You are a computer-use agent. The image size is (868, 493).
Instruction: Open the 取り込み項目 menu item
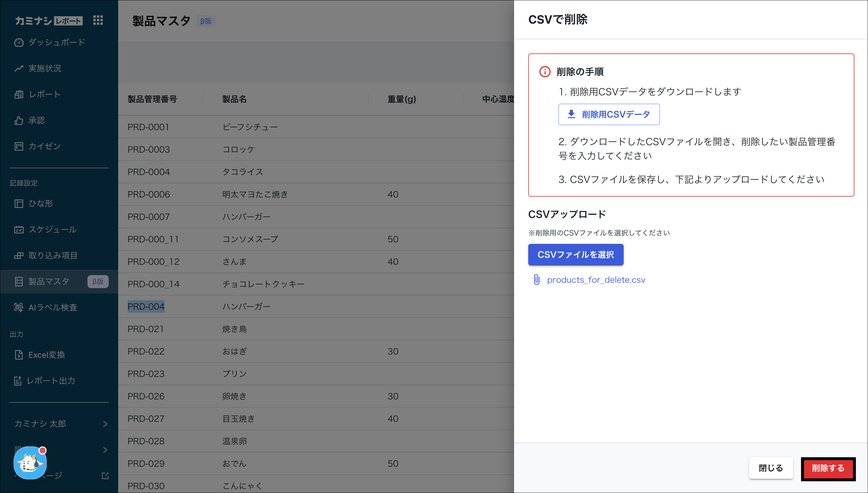pyautogui.click(x=53, y=256)
